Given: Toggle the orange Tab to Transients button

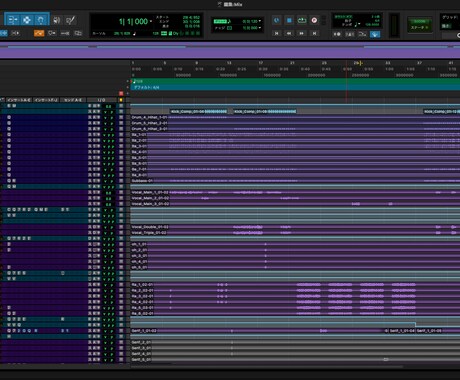Looking at the screenshot, I should pyautogui.click(x=39, y=33).
